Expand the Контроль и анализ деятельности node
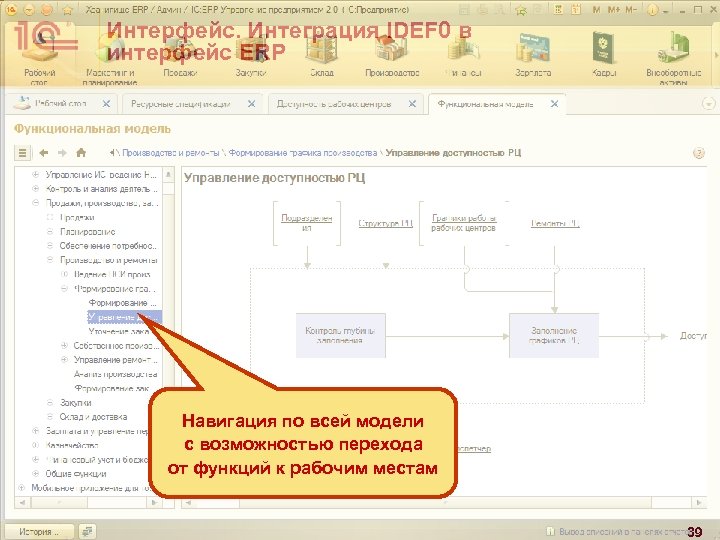Image resolution: width=720 pixels, height=540 pixels. click(x=35, y=189)
